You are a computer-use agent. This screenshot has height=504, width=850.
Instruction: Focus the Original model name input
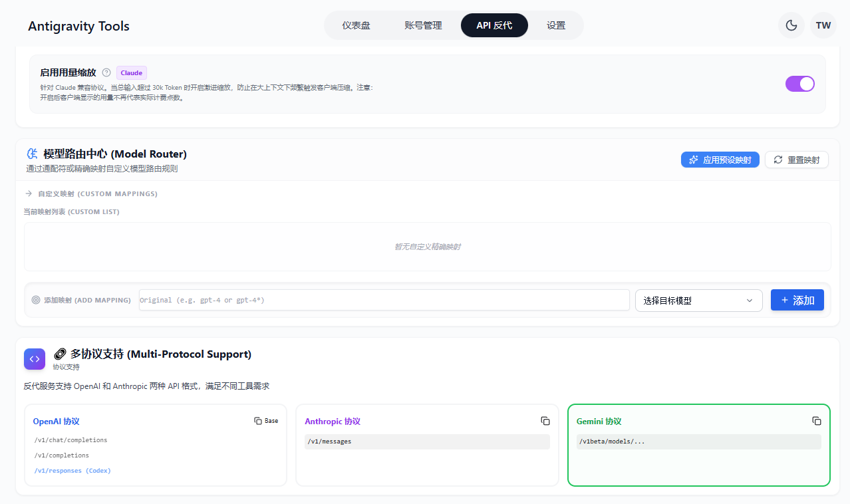click(x=384, y=300)
